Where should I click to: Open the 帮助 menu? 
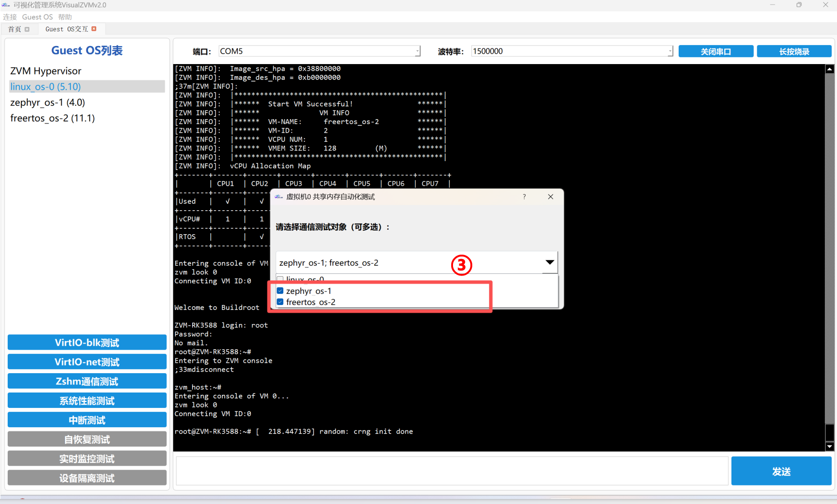pyautogui.click(x=65, y=17)
